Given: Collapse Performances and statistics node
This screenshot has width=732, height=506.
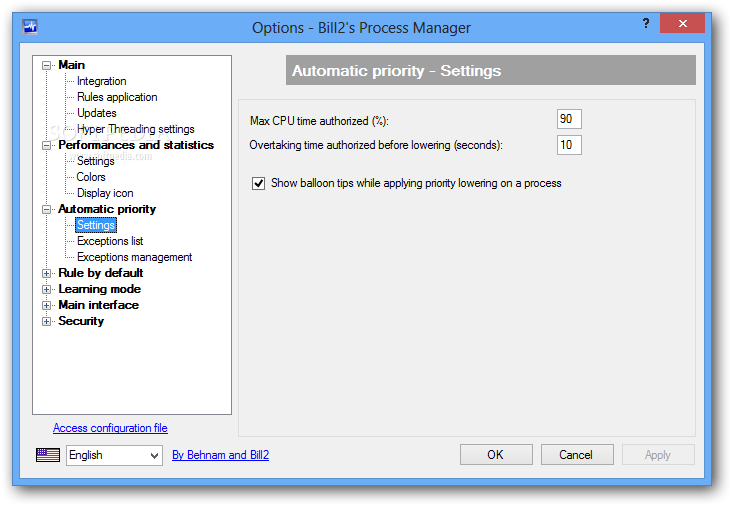Looking at the screenshot, I should tap(46, 146).
